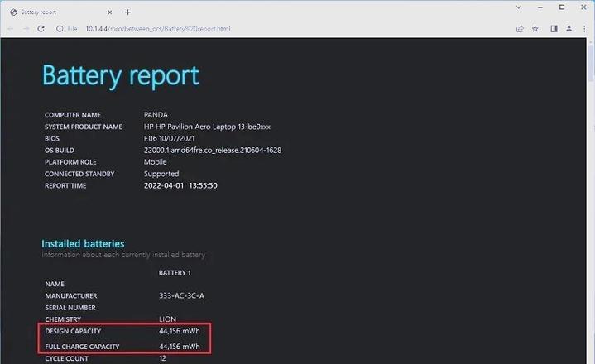Click the REPORT TIME label
Screen dimensions: 595x364
[x=65, y=186]
